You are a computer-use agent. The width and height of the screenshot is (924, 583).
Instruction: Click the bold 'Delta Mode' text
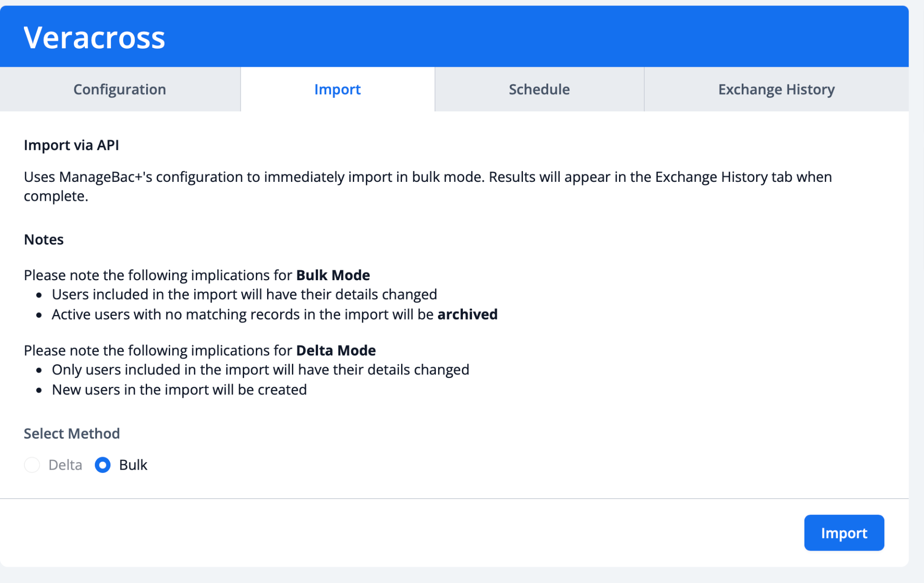pyautogui.click(x=336, y=350)
